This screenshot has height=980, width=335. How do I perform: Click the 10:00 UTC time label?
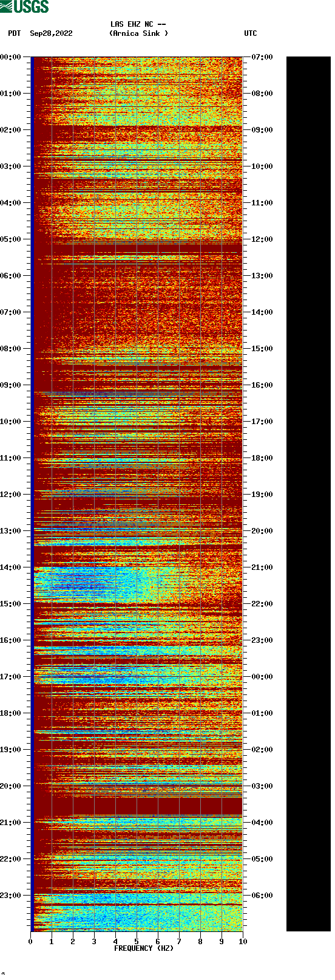262,166
